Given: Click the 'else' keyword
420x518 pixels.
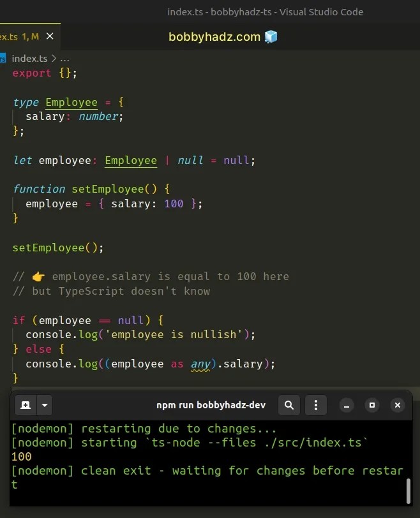Looking at the screenshot, I should click(39, 350).
